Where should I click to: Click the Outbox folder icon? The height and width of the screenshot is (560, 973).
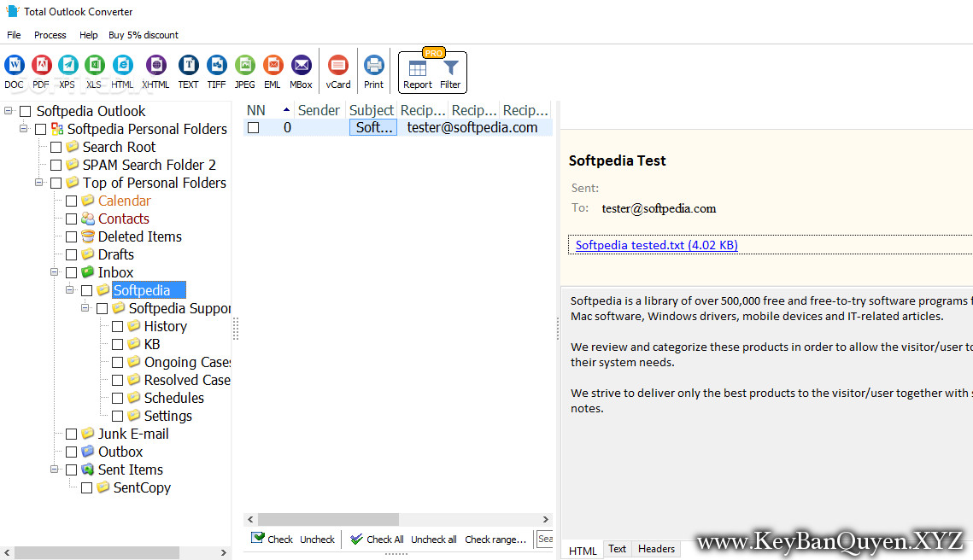click(x=87, y=451)
